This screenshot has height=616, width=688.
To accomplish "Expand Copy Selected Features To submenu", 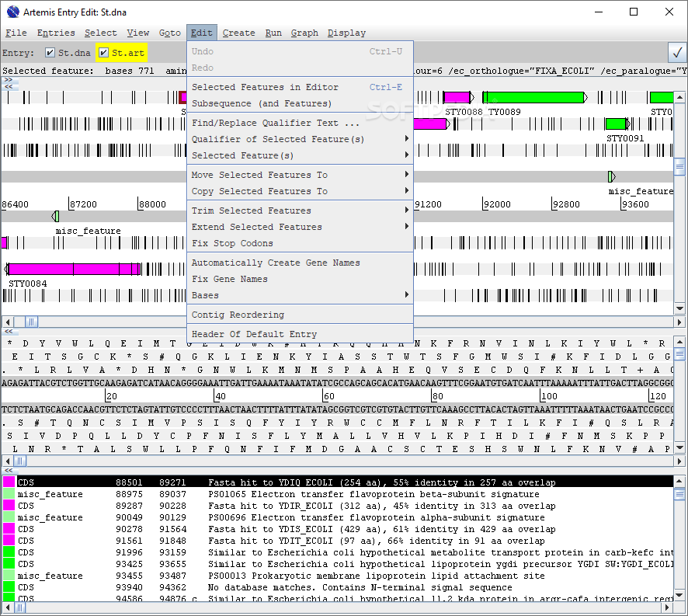I will coord(300,190).
